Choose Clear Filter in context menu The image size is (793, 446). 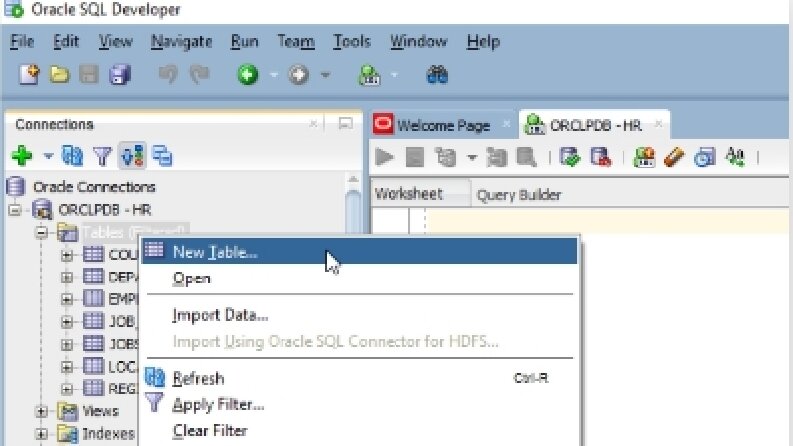(359, 430)
